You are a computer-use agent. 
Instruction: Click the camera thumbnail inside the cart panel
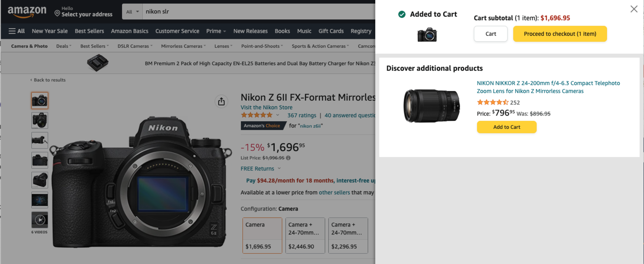coord(428,34)
